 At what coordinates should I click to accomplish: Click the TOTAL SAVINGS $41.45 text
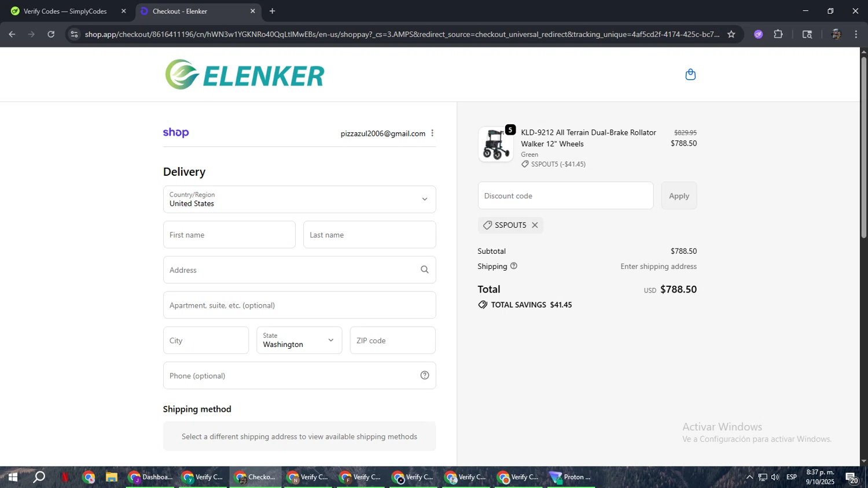531,305
